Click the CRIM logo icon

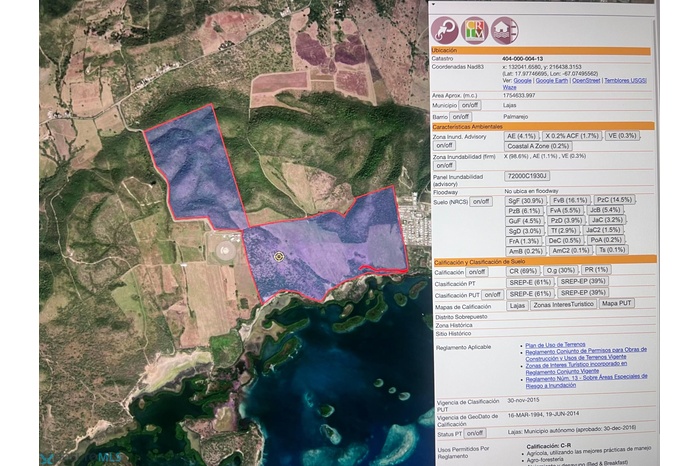click(x=474, y=31)
